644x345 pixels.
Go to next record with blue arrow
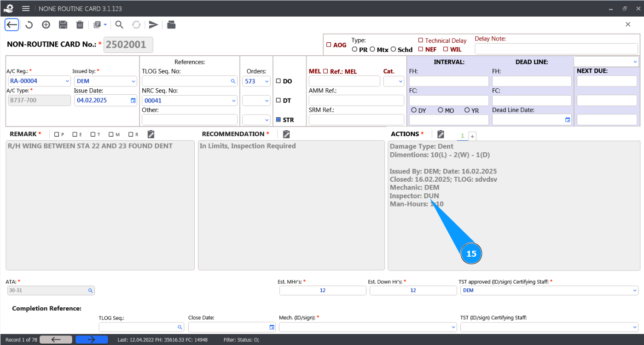coord(92,339)
